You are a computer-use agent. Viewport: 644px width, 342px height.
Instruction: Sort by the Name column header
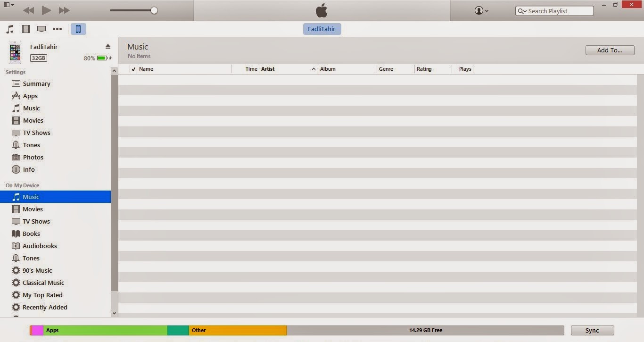[x=184, y=69]
